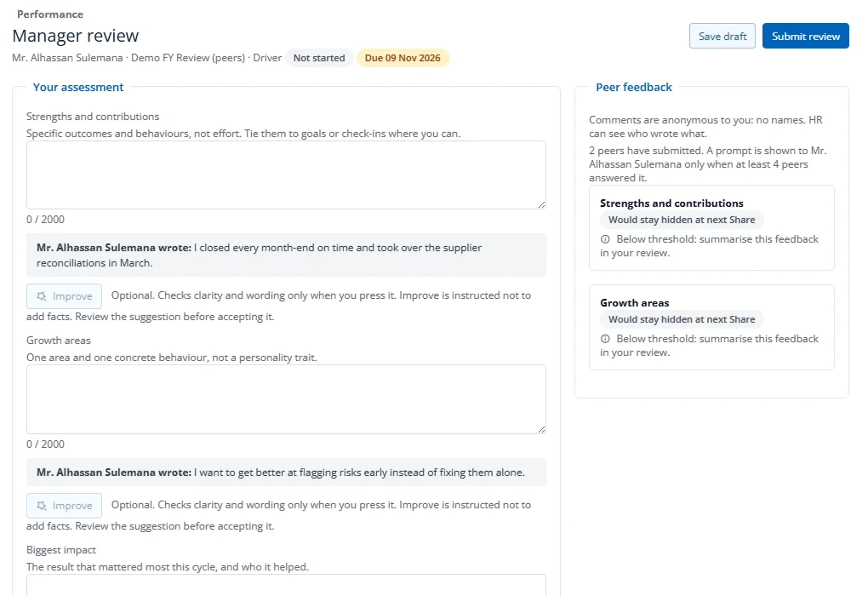
Task: Click Strengths 'Would stay hidden at next Share' badge
Action: pos(682,220)
